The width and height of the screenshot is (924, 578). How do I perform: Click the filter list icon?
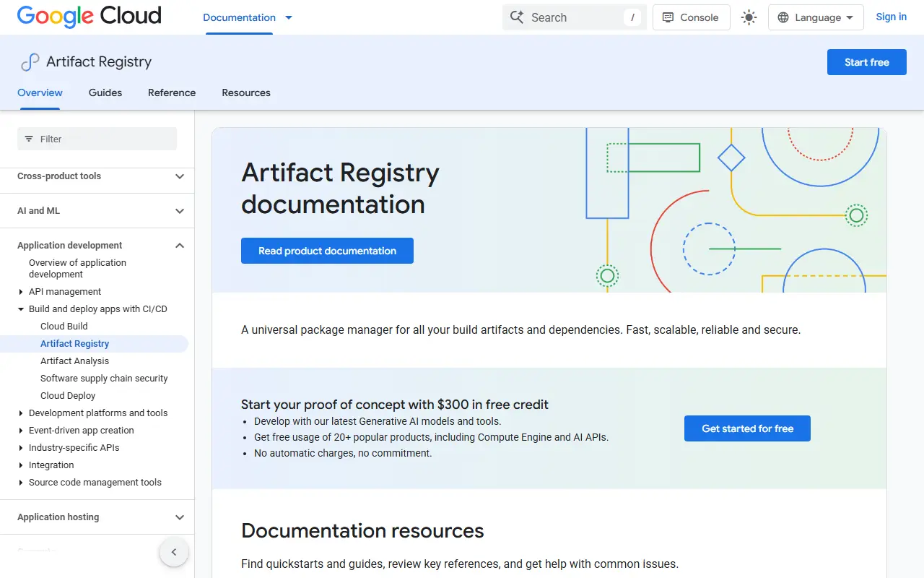29,139
